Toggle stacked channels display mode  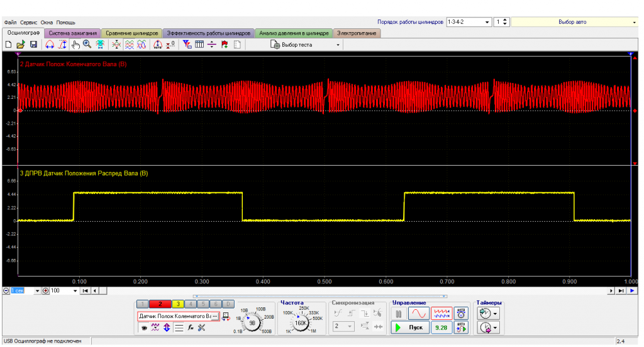[130, 45]
